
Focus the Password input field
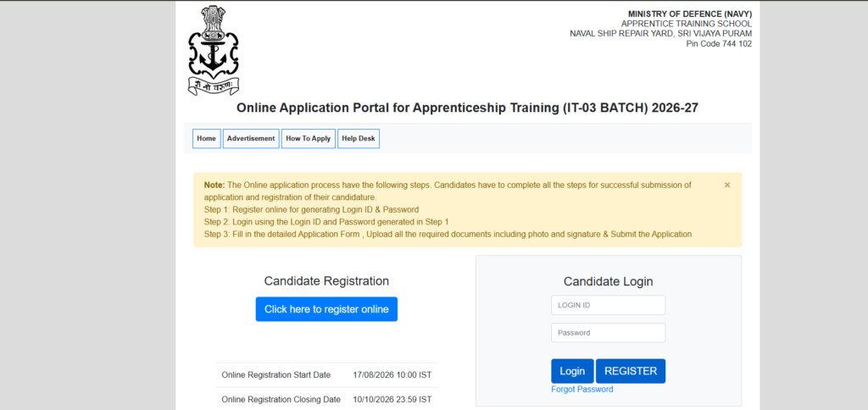[x=609, y=333]
